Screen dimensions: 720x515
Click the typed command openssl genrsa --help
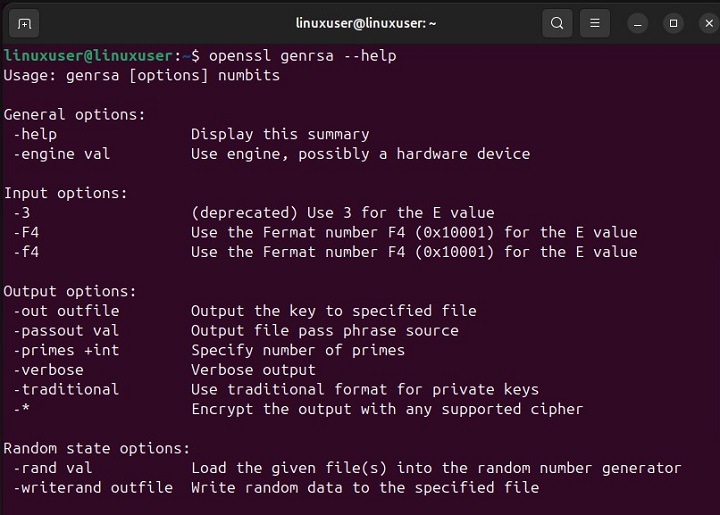pos(295,56)
